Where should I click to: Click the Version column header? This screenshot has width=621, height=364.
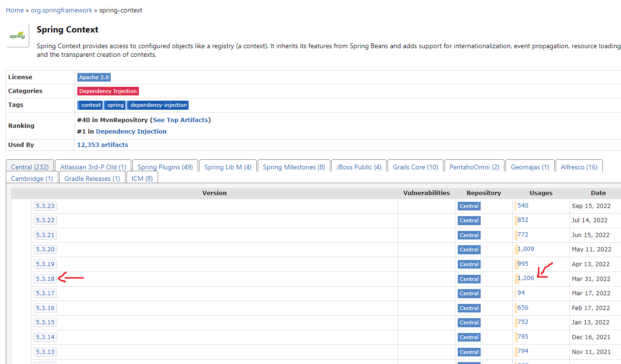[x=214, y=193]
